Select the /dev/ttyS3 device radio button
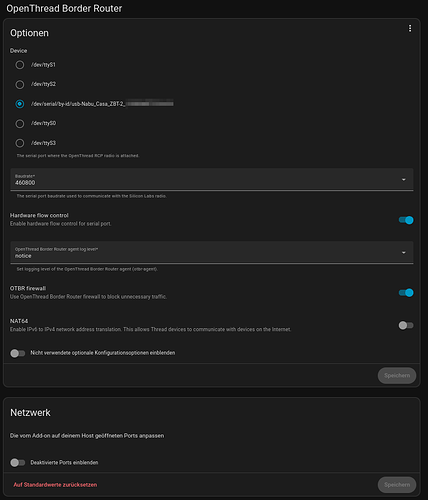 coord(20,143)
